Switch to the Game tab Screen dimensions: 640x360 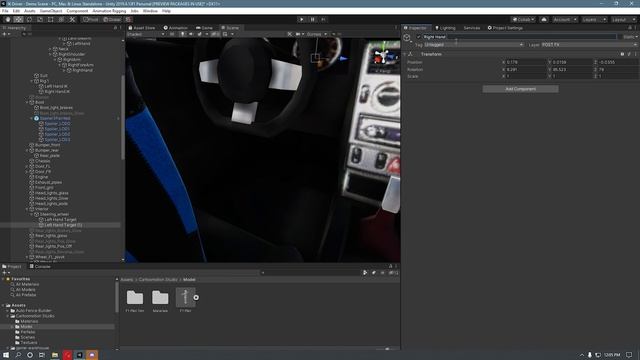pyautogui.click(x=204, y=28)
